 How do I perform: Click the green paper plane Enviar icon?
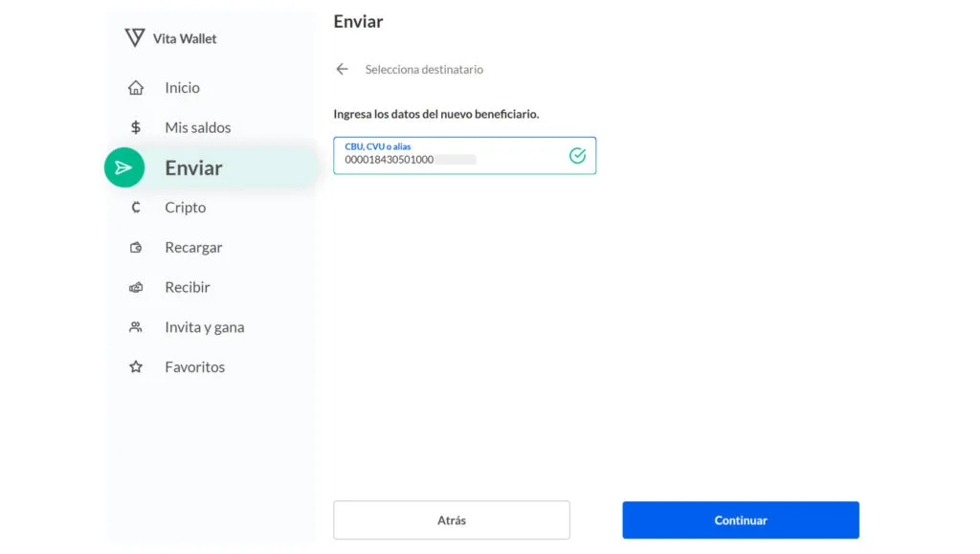124,167
